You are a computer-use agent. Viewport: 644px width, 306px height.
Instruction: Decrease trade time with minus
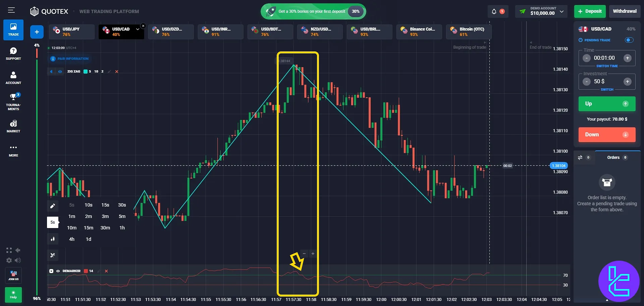tap(586, 58)
